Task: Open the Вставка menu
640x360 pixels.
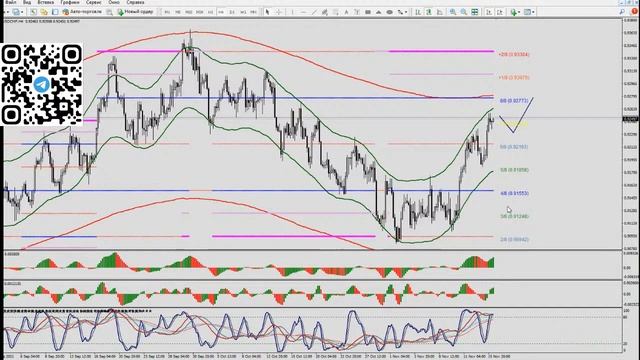Action: point(45,2)
